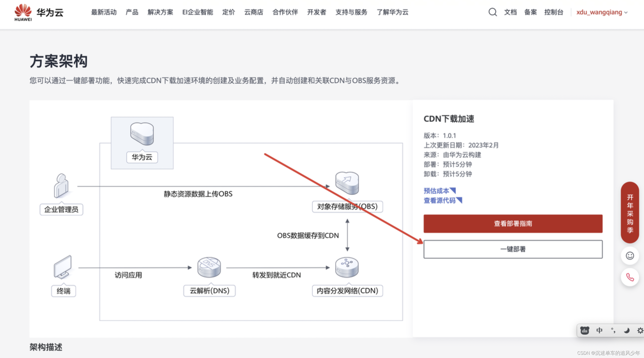Open the 了解华为云 menu

[x=392, y=12]
